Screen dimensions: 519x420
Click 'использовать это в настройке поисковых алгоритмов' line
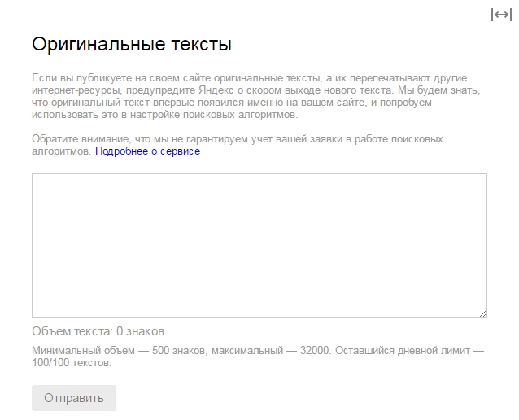pyautogui.click(x=165, y=115)
